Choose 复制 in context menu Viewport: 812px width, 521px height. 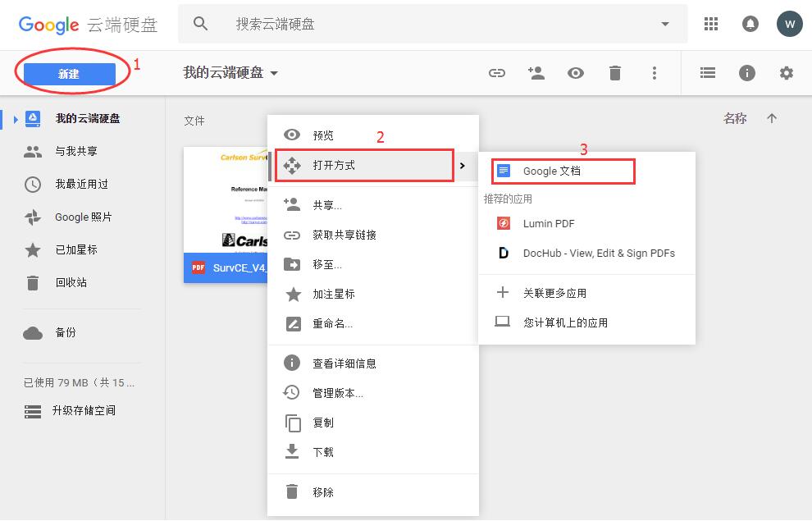373,423
